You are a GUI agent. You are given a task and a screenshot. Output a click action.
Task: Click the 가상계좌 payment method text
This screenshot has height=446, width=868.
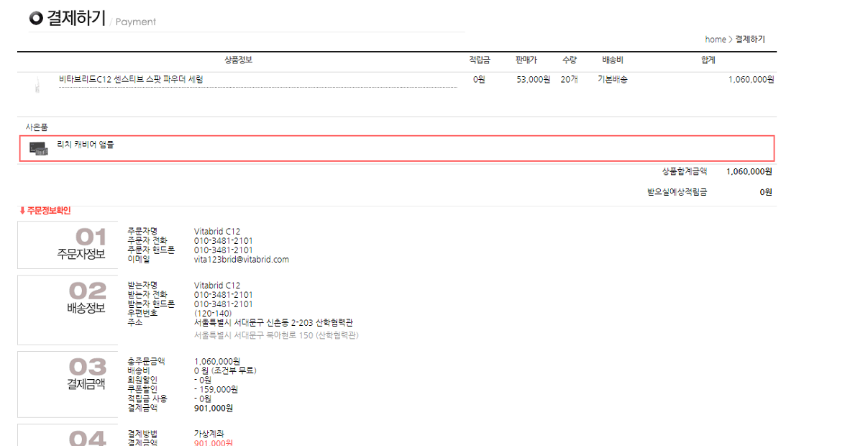coord(210,434)
